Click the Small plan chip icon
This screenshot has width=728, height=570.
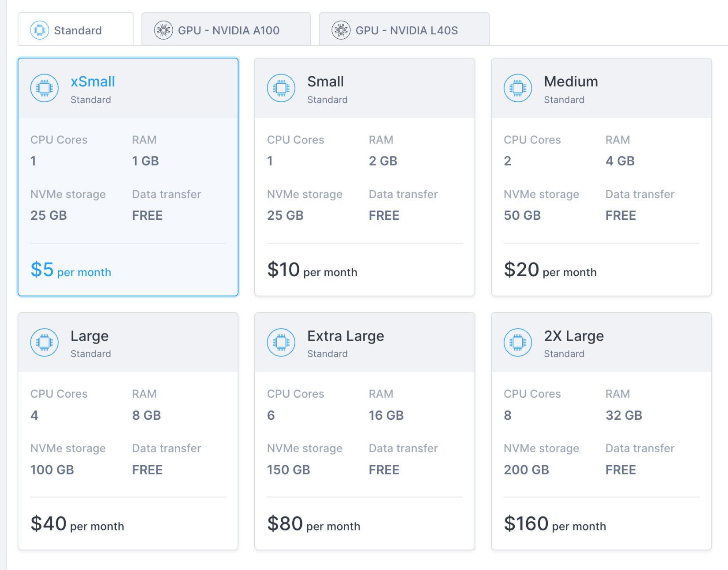[x=281, y=88]
